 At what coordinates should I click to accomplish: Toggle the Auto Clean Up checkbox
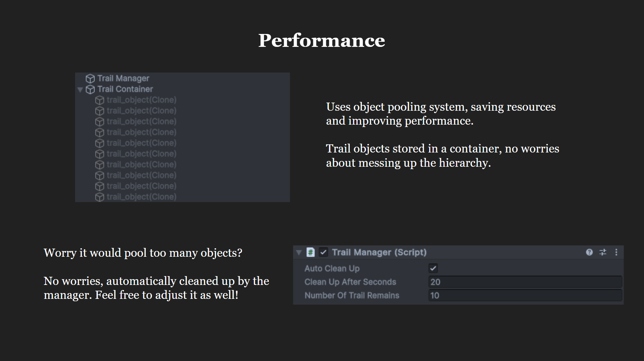tap(433, 268)
